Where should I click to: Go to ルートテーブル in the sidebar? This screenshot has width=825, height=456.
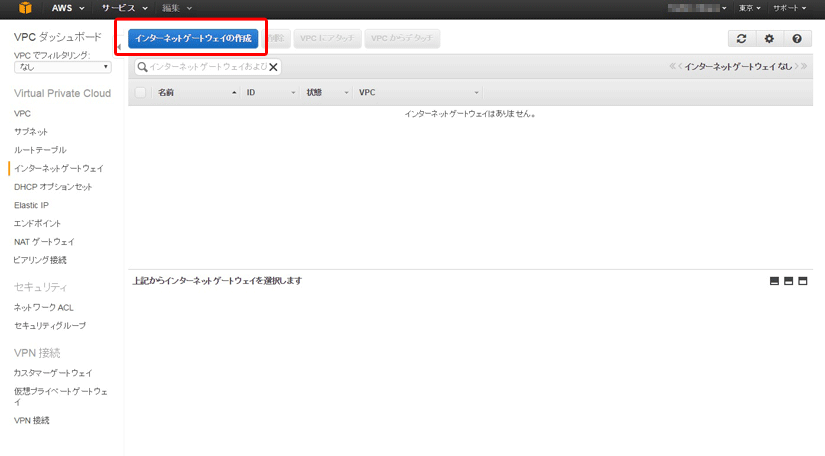40,150
